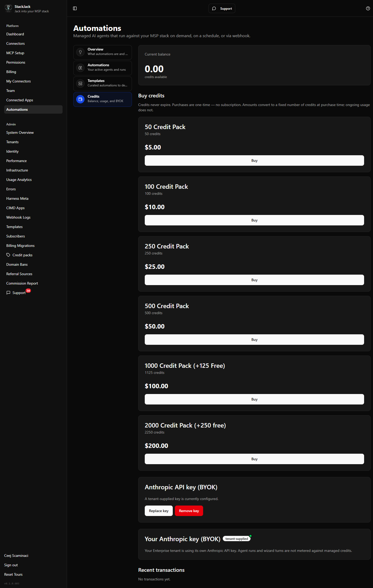Image resolution: width=373 pixels, height=588 pixels.
Task: Open Connectors page
Action: tap(33, 43)
